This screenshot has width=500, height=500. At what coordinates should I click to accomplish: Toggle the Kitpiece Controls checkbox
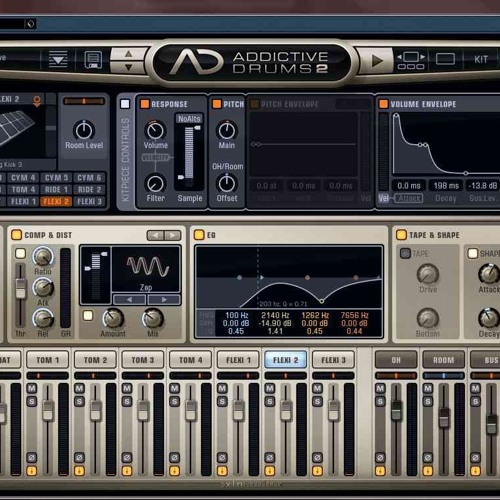125,104
